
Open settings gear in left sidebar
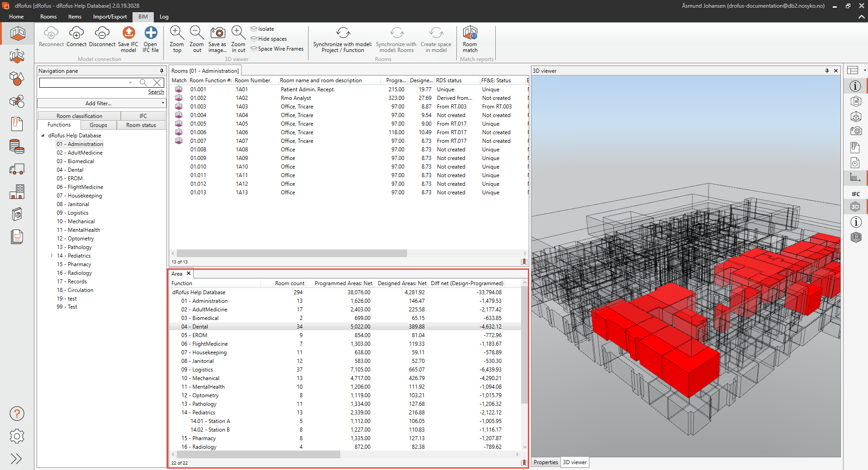(x=17, y=436)
